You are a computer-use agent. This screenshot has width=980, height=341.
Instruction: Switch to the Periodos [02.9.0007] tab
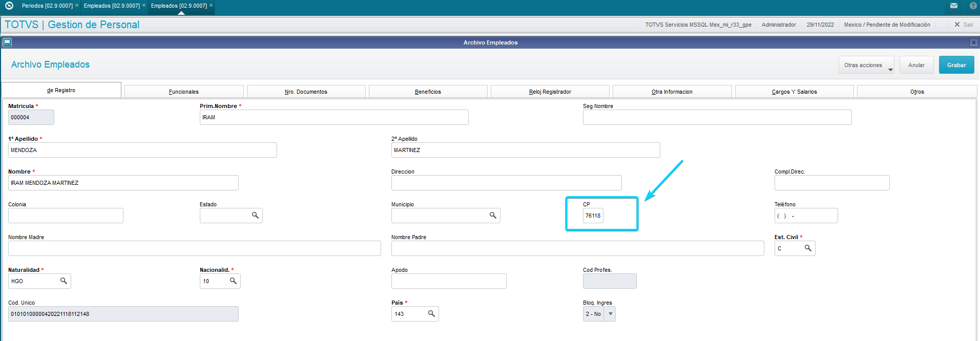tap(47, 6)
